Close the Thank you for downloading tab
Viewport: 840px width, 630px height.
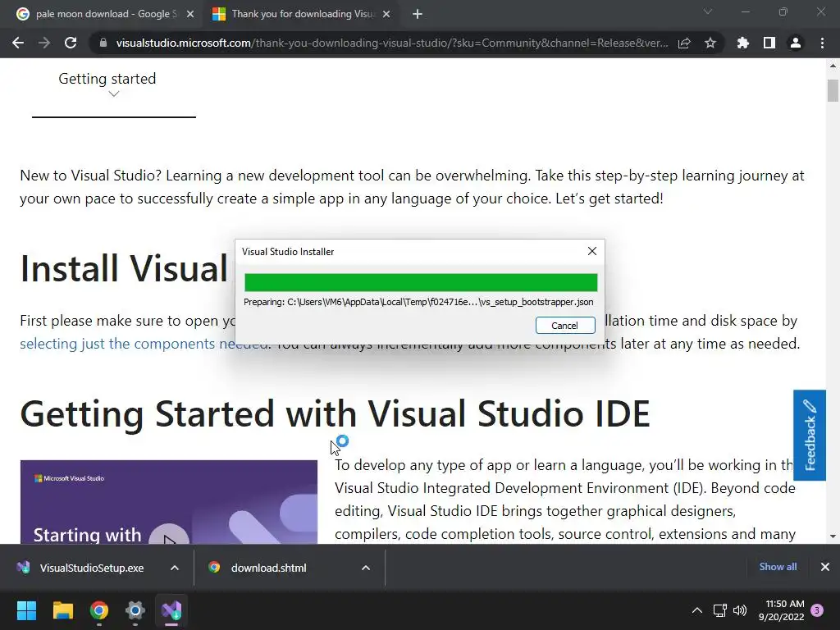tap(386, 14)
